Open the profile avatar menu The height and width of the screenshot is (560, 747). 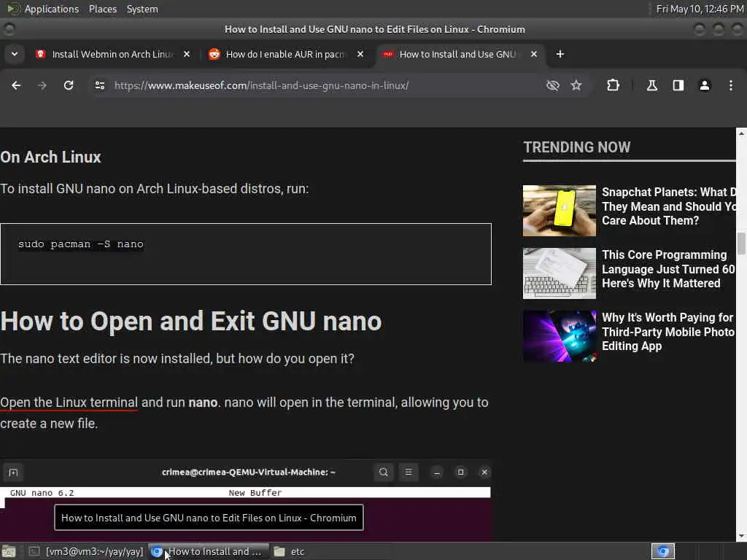click(705, 85)
